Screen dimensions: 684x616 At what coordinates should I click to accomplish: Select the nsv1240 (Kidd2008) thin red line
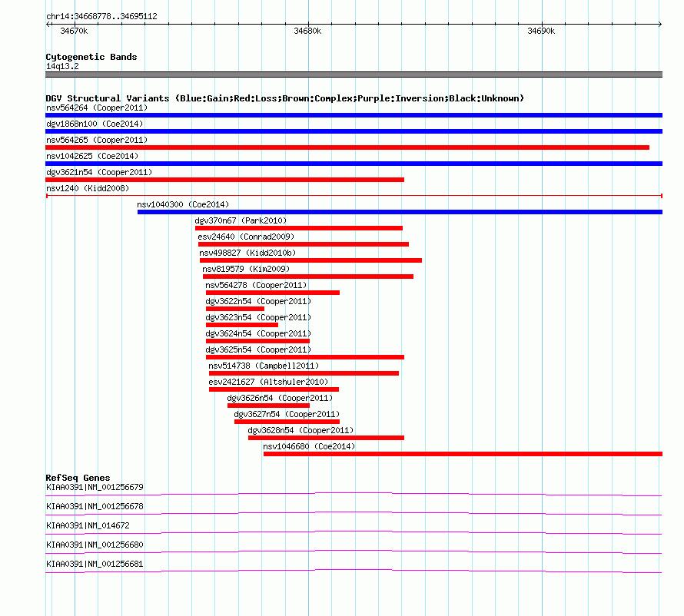coord(354,196)
